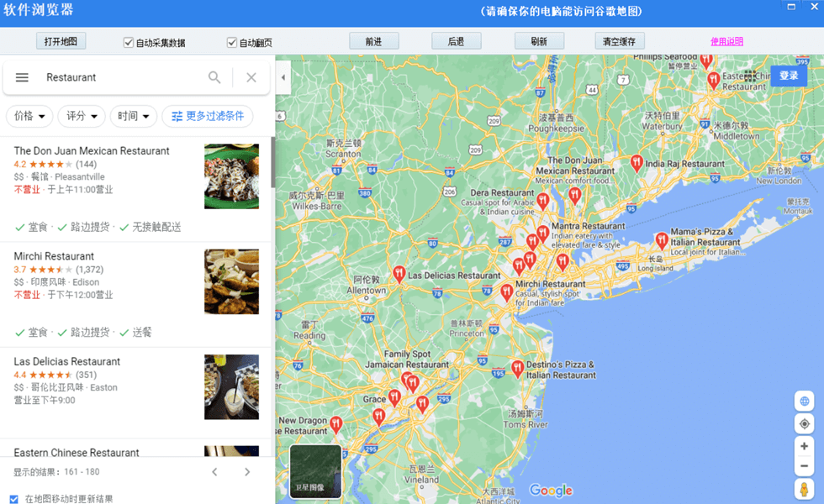824x504 pixels.
Task: Click the 打开地图 button
Action: [x=61, y=41]
